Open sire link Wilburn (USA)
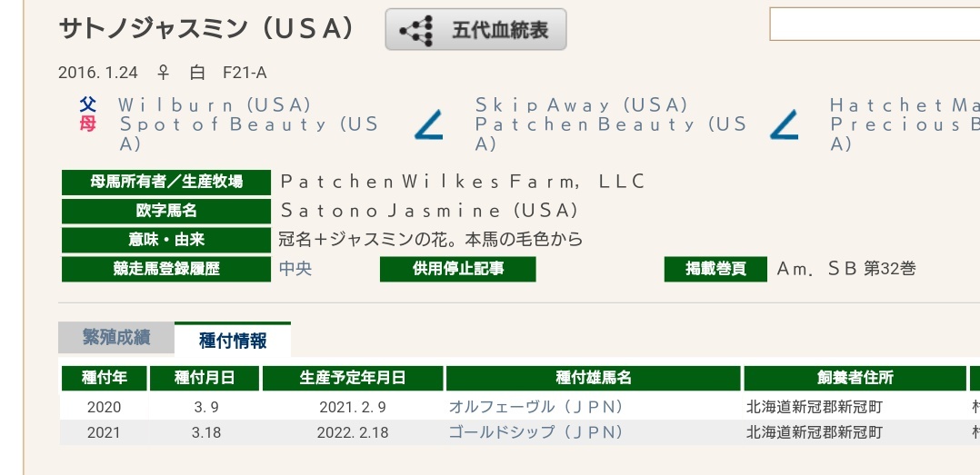 pos(215,104)
